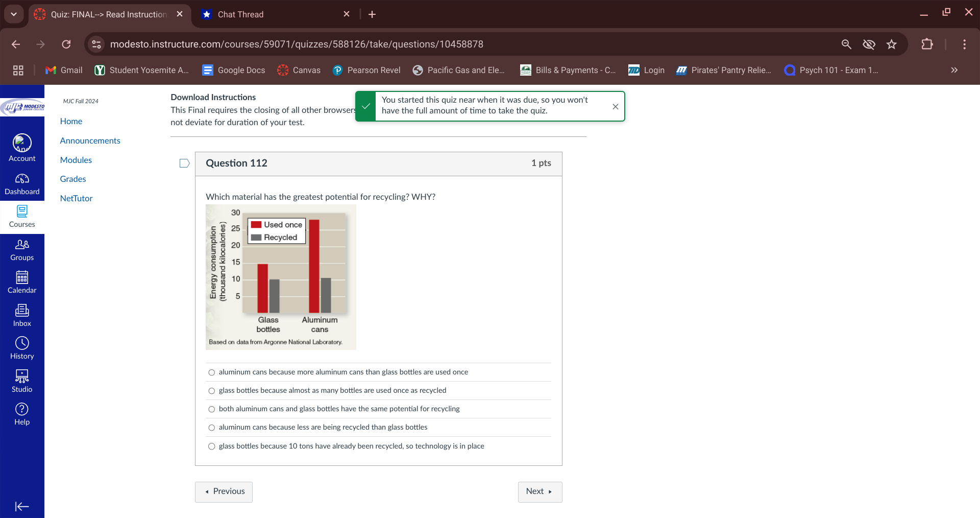
Task: Open the Pearson Revel bookmark
Action: pos(366,70)
